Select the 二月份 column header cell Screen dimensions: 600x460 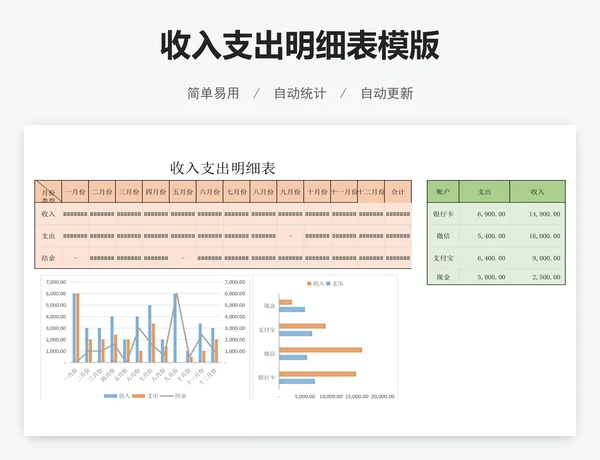pyautogui.click(x=102, y=192)
